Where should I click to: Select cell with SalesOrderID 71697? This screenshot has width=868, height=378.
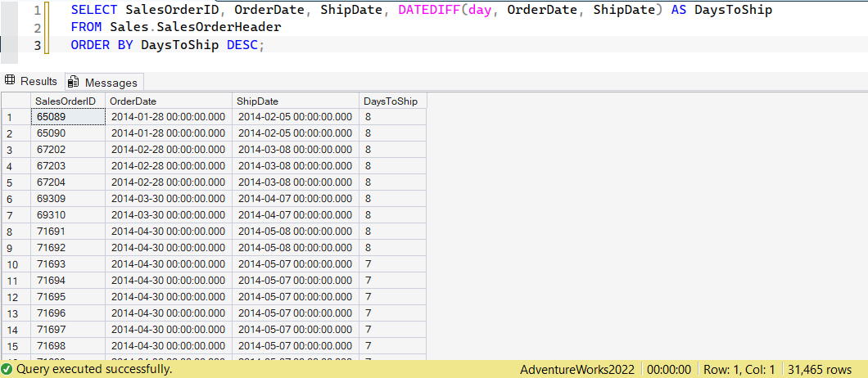coord(68,329)
